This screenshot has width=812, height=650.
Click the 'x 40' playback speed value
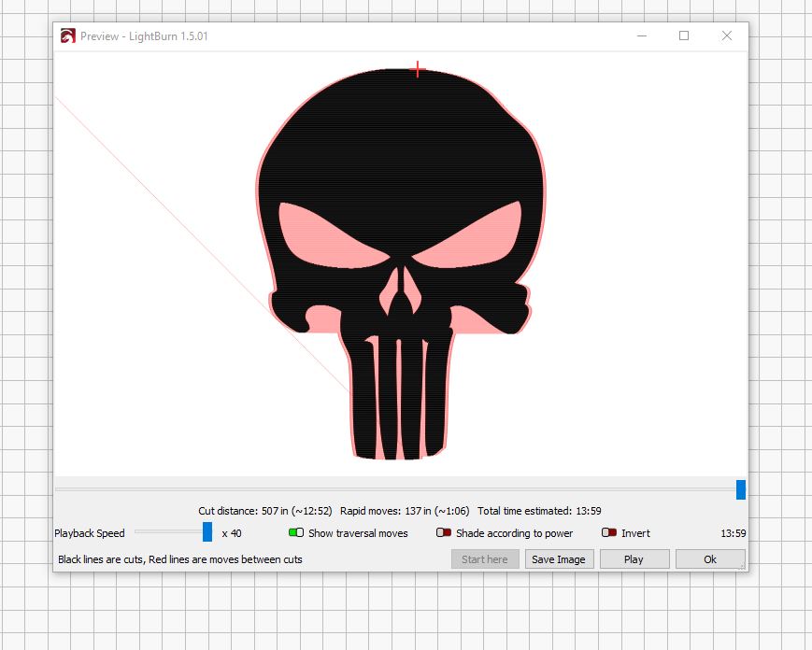pyautogui.click(x=232, y=533)
